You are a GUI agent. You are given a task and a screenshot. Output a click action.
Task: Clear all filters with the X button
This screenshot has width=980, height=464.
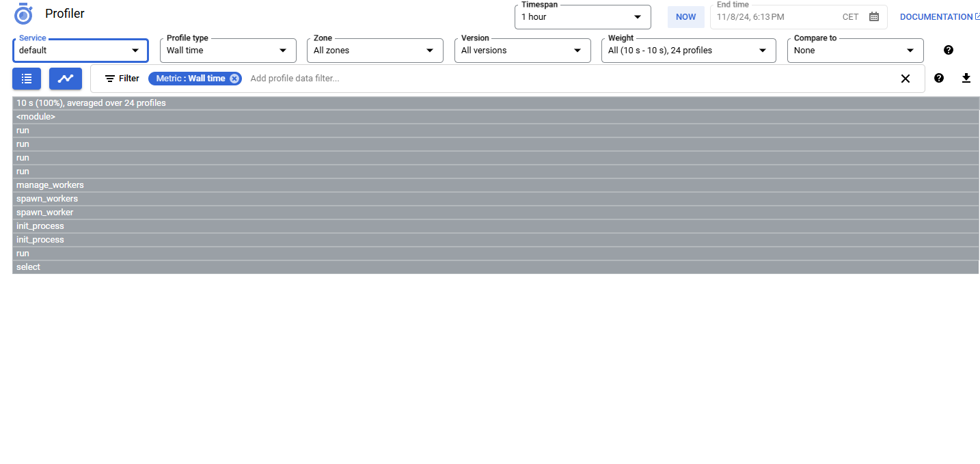pyautogui.click(x=906, y=79)
